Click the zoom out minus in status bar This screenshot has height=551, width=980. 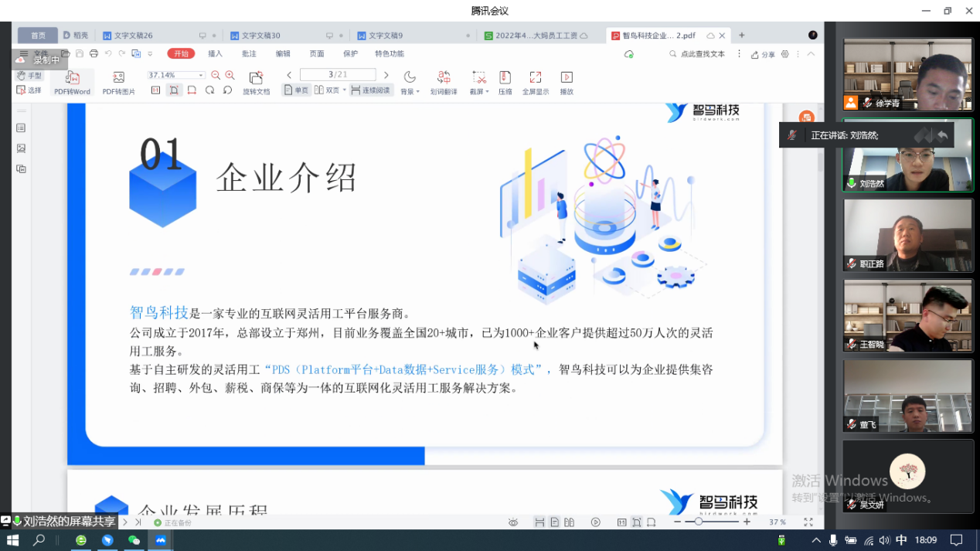(x=677, y=522)
